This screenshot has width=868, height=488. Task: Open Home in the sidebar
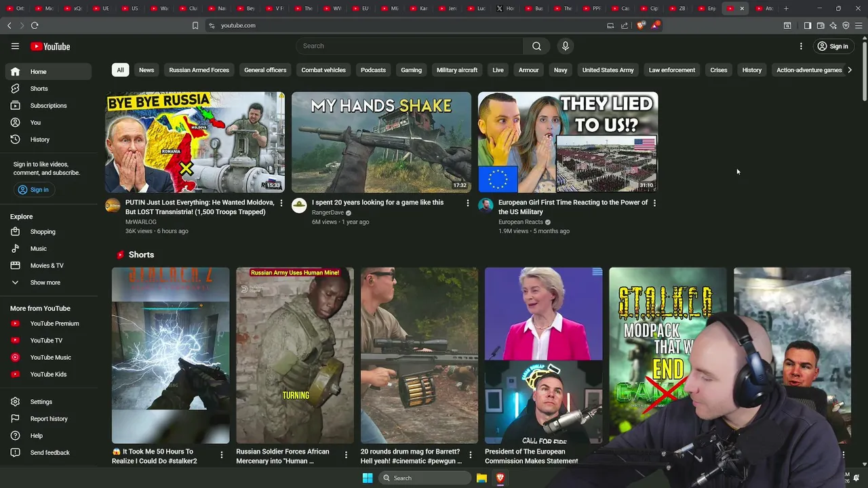tap(48, 72)
